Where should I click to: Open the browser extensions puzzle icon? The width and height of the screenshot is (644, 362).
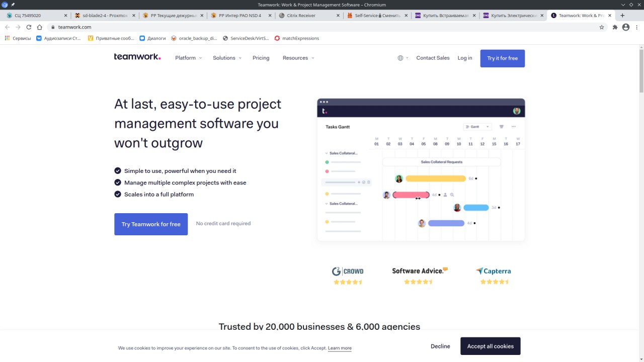(x=615, y=27)
